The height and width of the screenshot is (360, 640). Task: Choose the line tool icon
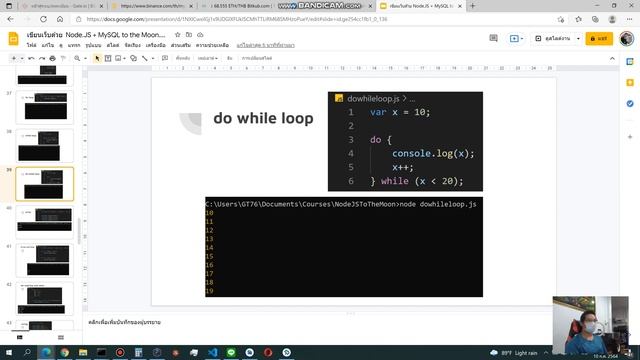coord(144,58)
